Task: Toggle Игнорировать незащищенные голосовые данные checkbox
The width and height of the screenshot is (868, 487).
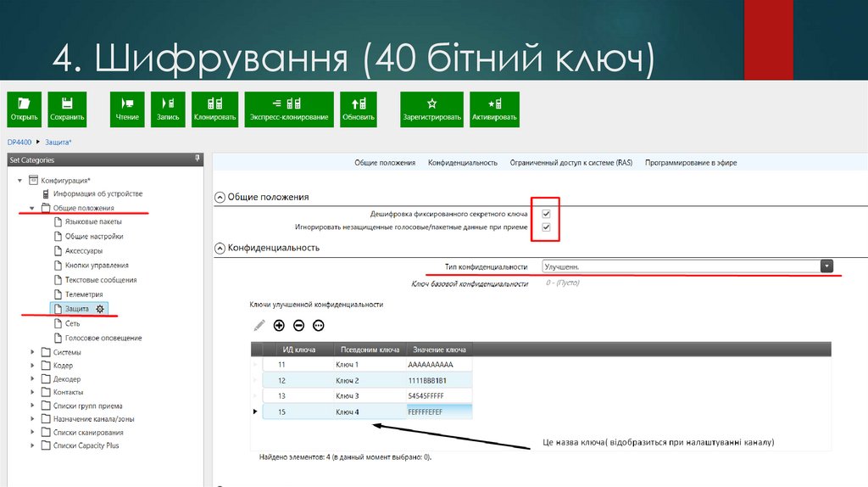Action: tap(546, 227)
